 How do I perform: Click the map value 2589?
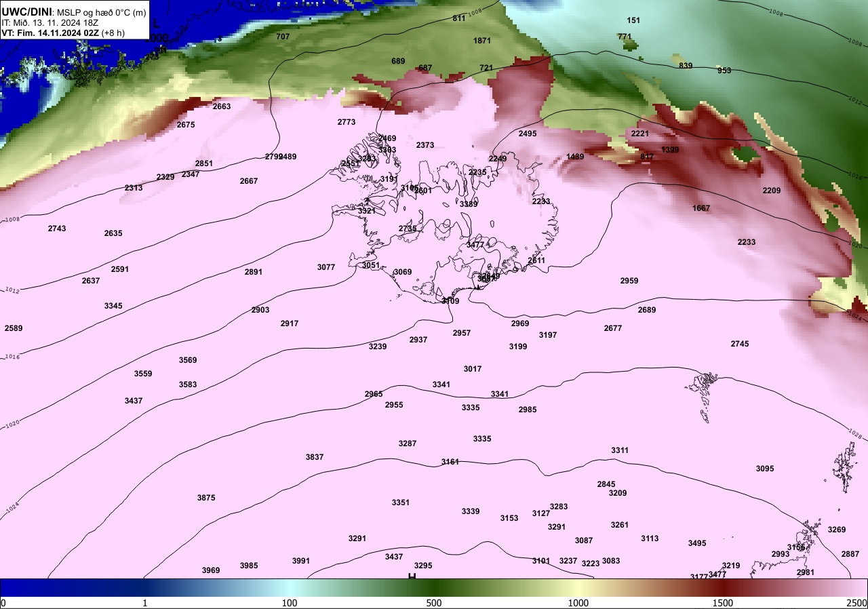pos(14,328)
